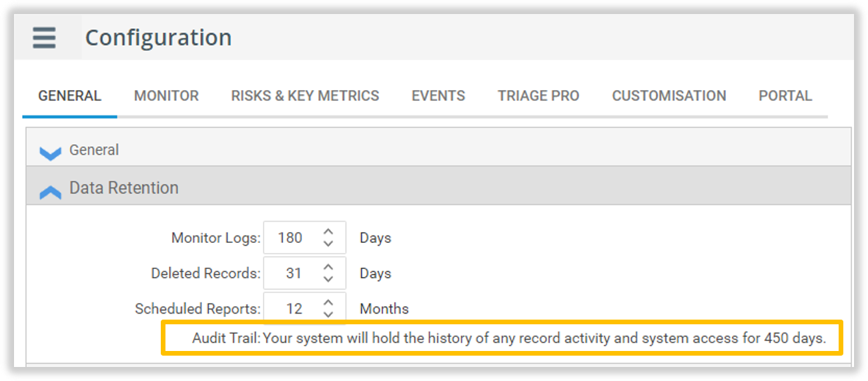This screenshot has height=381, width=868.
Task: Decrease Scheduled Reports months with down arrow
Action: (x=328, y=314)
